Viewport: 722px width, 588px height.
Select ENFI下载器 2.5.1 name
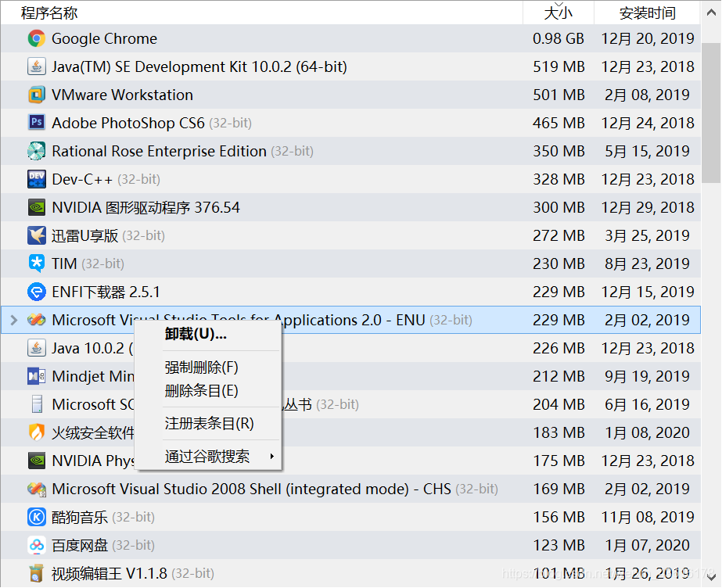pyautogui.click(x=106, y=292)
